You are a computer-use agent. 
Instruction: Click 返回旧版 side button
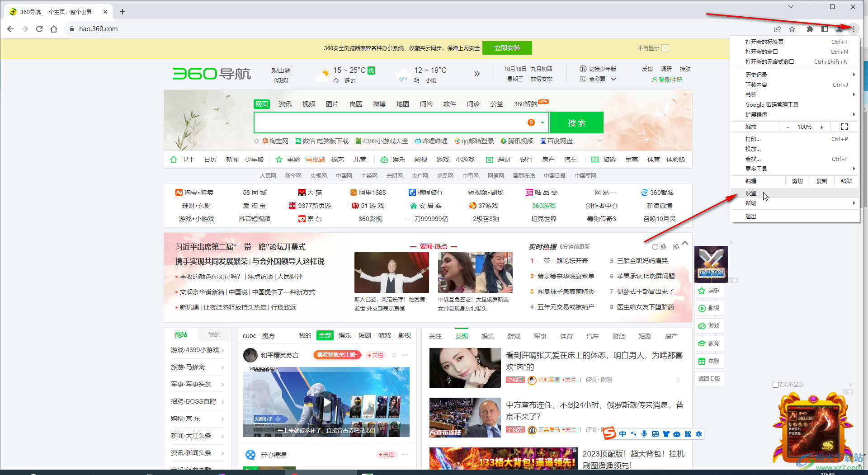pyautogui.click(x=709, y=379)
